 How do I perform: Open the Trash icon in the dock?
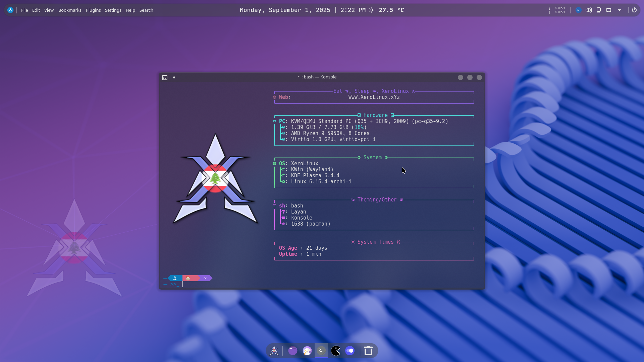click(368, 351)
